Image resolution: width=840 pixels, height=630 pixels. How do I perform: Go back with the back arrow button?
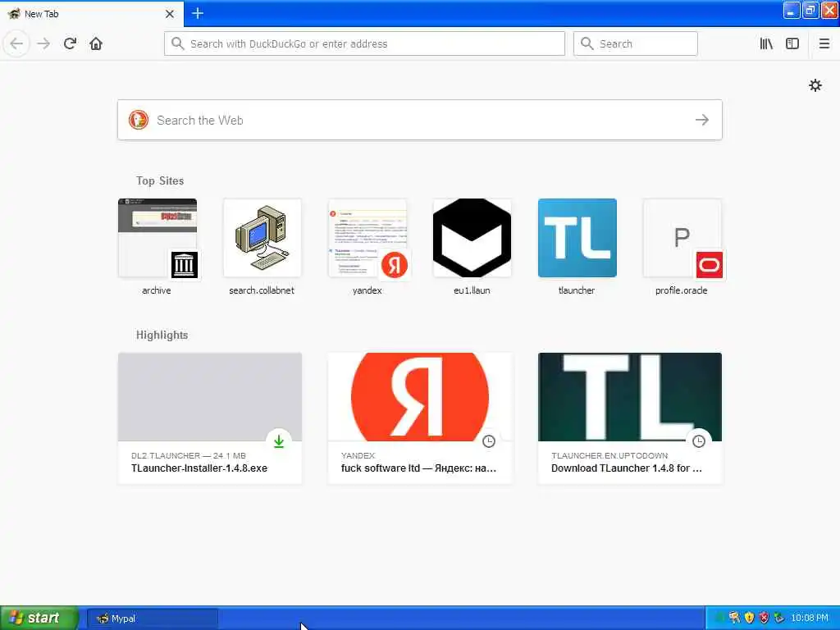16,43
